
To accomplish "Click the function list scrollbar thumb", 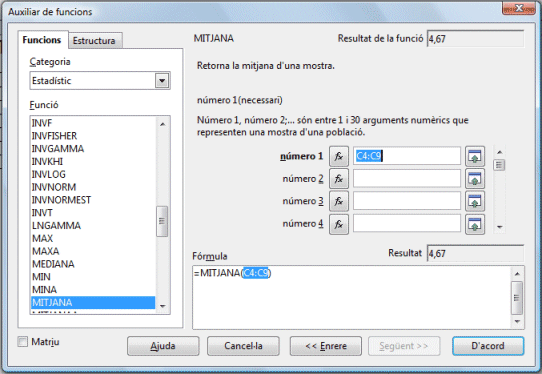I will click(162, 221).
